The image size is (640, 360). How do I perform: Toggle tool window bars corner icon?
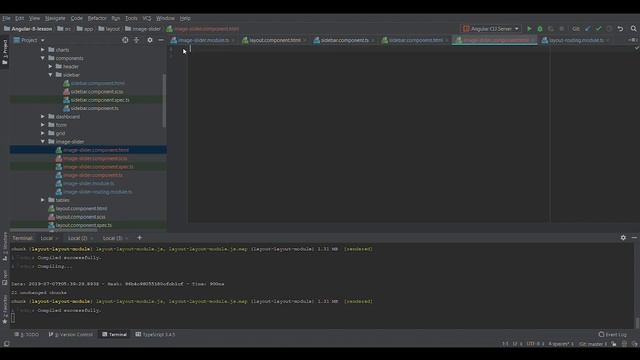point(6,344)
